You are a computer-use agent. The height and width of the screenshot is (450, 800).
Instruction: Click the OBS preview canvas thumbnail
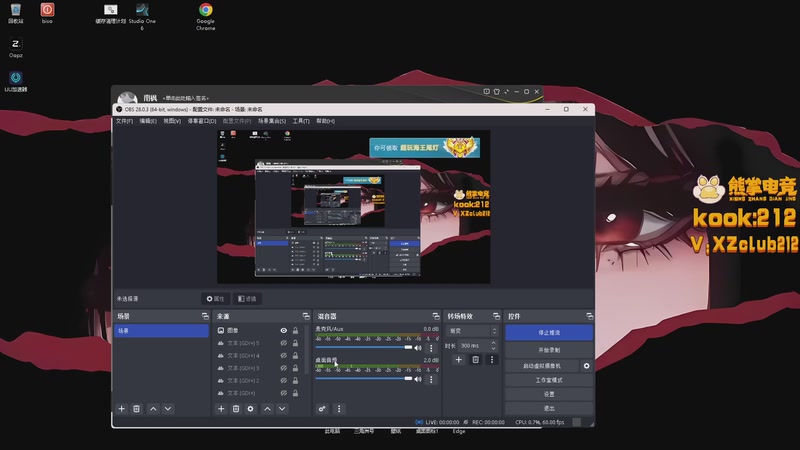click(x=354, y=207)
